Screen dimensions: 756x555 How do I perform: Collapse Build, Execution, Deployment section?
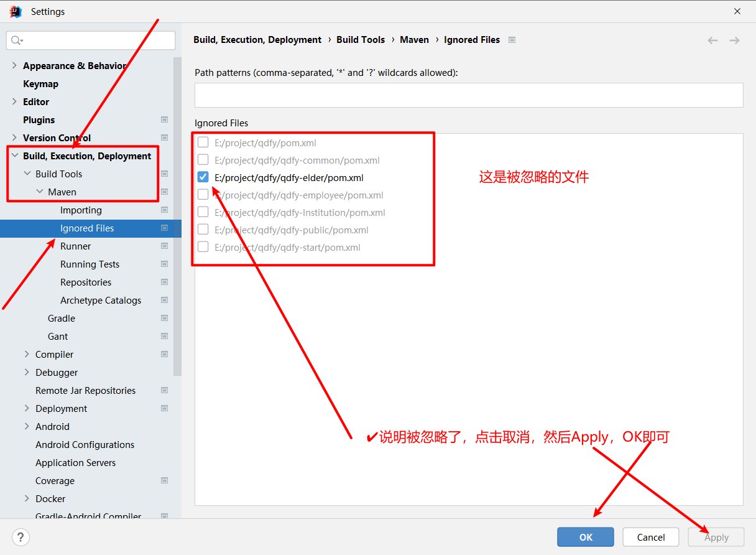[14, 156]
